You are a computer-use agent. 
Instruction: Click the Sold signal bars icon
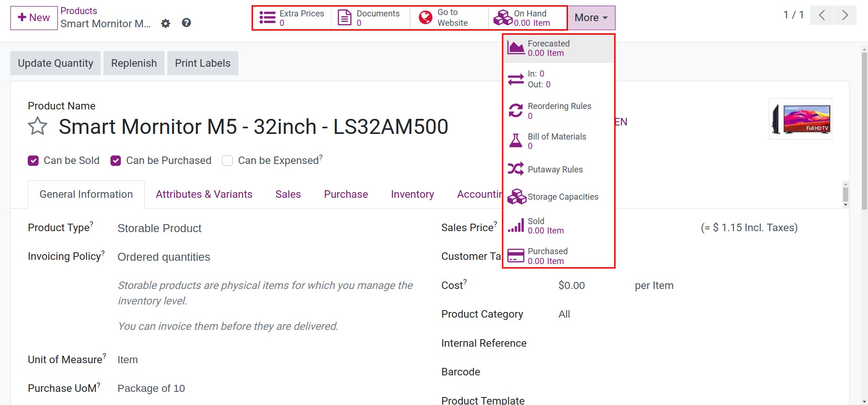point(516,226)
